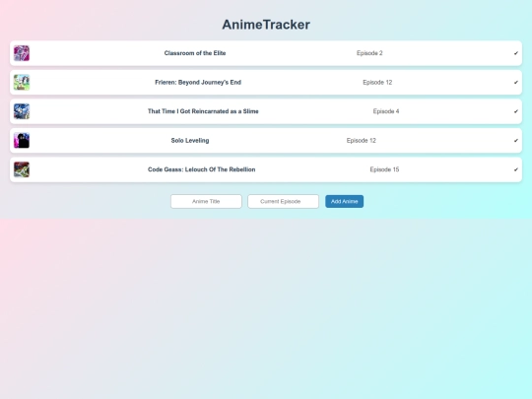Select the title 'Classroom of the Elite'

(195, 53)
